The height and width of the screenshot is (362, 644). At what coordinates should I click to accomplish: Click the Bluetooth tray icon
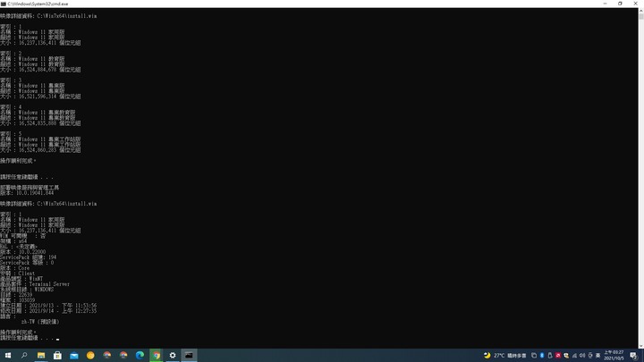pos(542,356)
